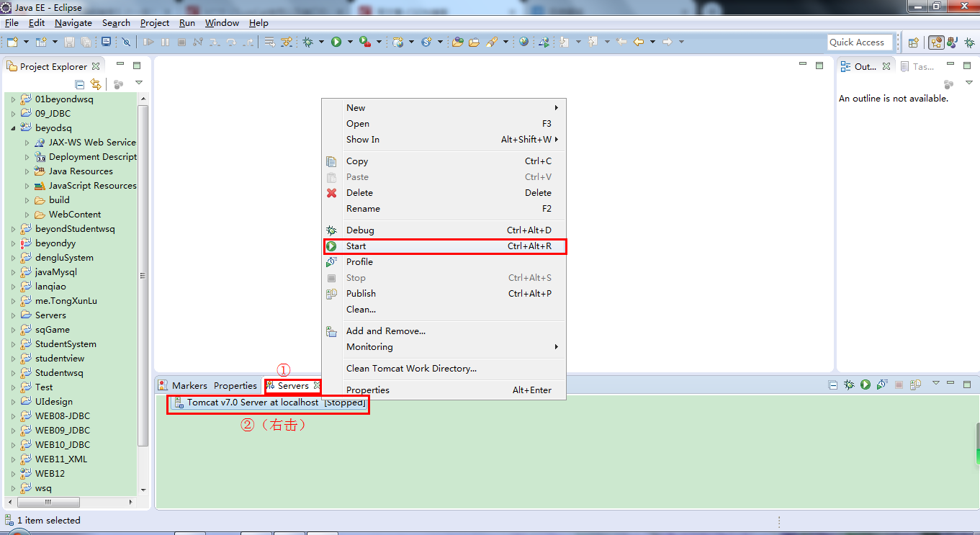Image resolution: width=980 pixels, height=535 pixels.
Task: Switch to the Debug perspective icon
Action: click(x=968, y=42)
